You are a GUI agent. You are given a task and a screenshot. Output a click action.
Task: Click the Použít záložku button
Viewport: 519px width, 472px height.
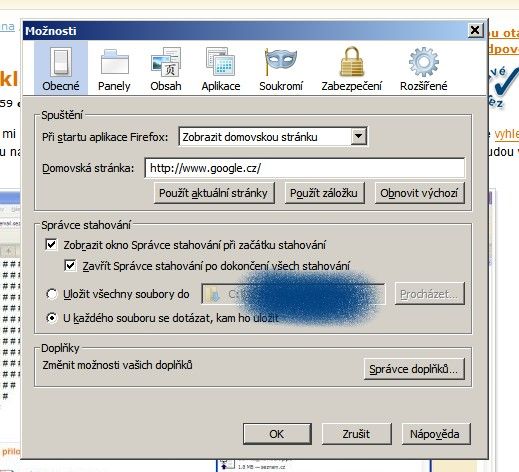pos(324,193)
